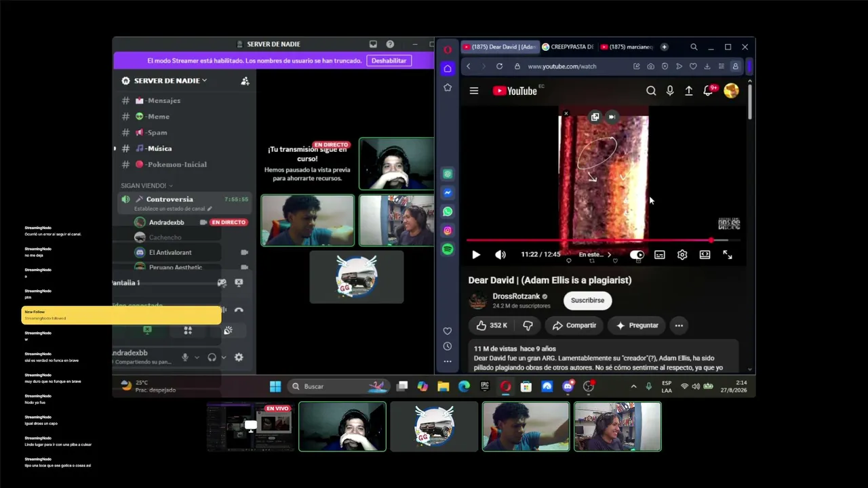Open Opera downloads icon
This screenshot has height=488, width=868.
(707, 66)
